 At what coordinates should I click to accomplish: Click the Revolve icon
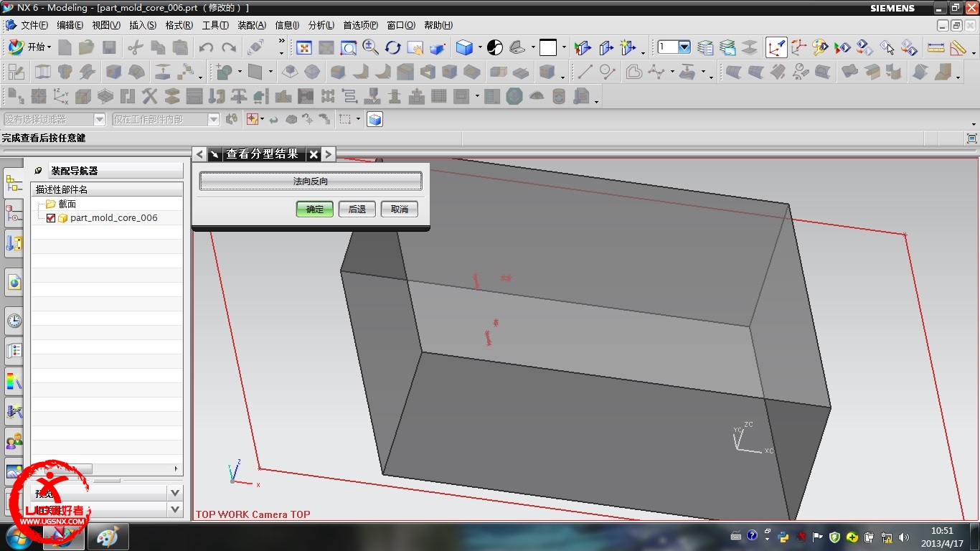click(65, 72)
